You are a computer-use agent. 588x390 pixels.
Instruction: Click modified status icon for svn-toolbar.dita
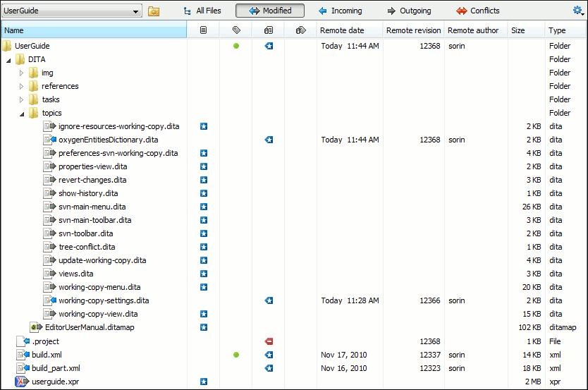(204, 233)
